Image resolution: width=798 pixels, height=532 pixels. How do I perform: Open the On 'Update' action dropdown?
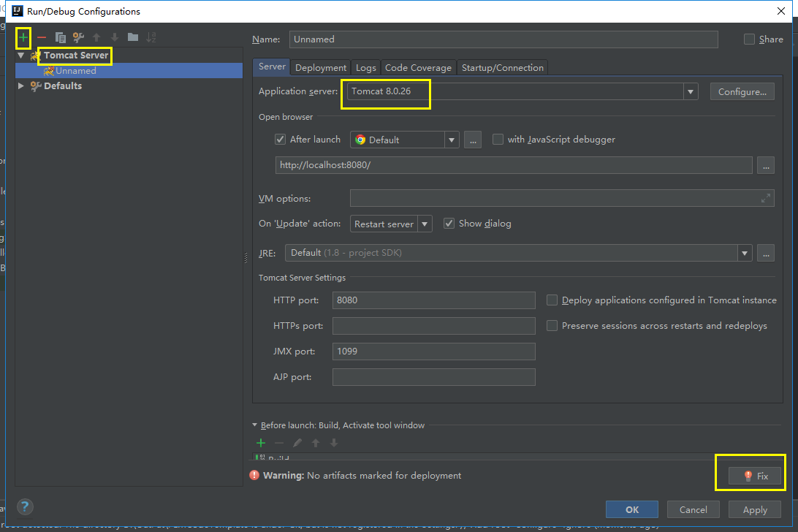(425, 224)
